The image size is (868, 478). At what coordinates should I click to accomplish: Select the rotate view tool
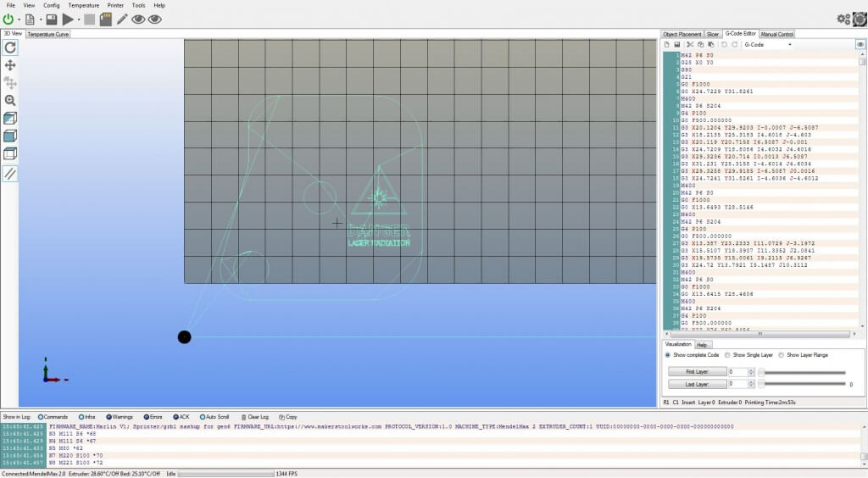pos(10,47)
